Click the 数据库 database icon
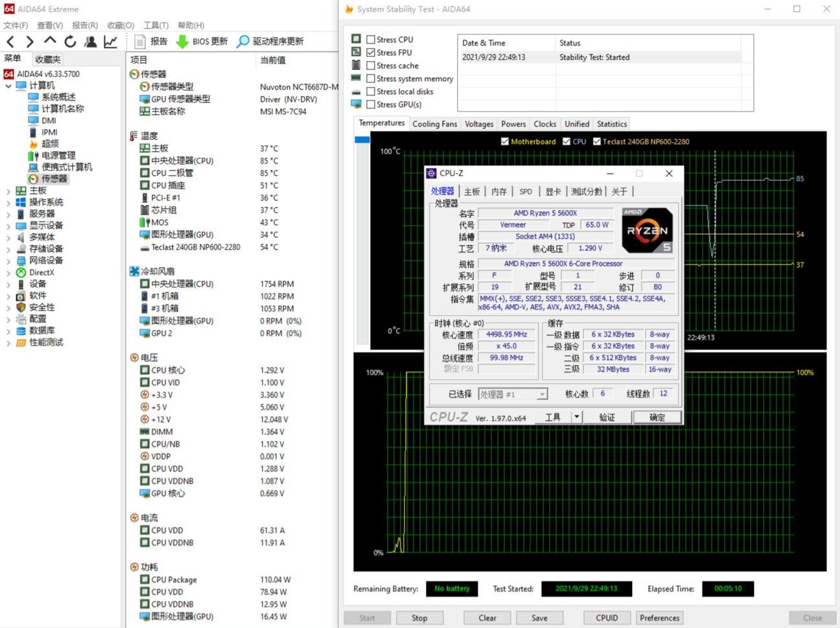The image size is (840, 628). tap(21, 331)
